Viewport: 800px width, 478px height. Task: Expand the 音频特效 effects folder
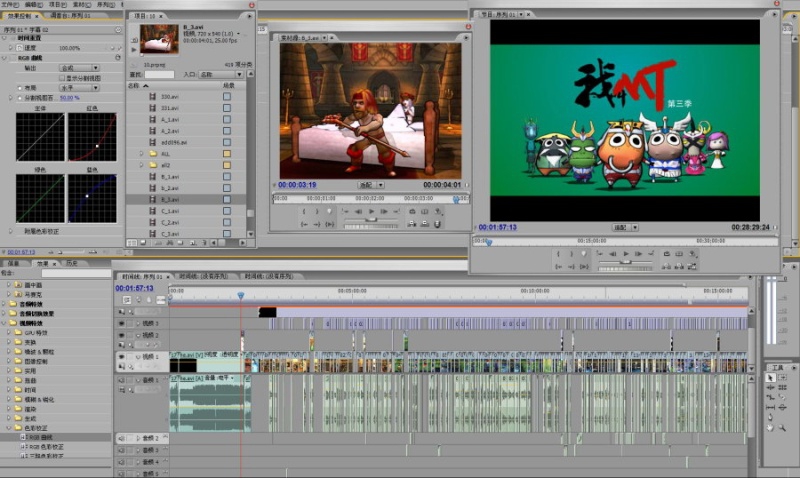[5, 304]
